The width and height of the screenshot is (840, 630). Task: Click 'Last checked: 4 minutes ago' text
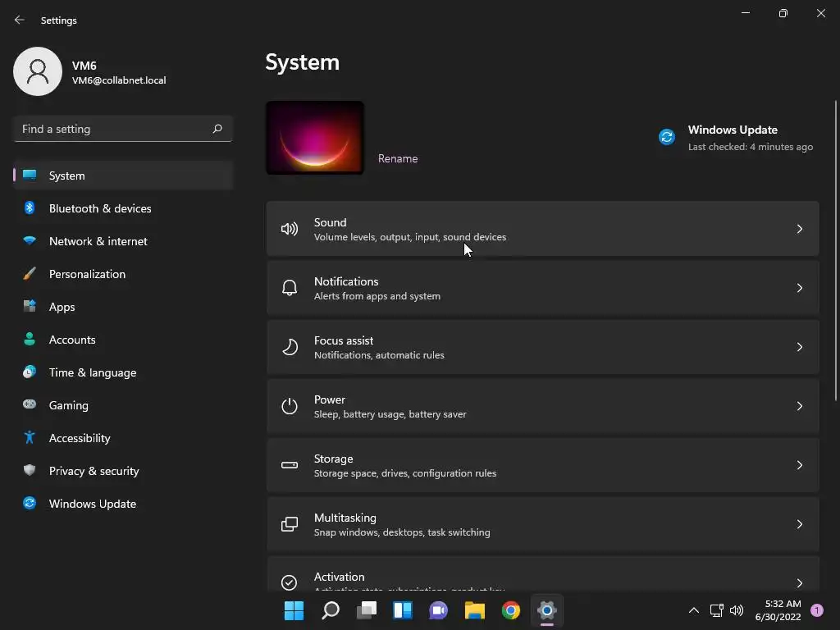pos(751,147)
